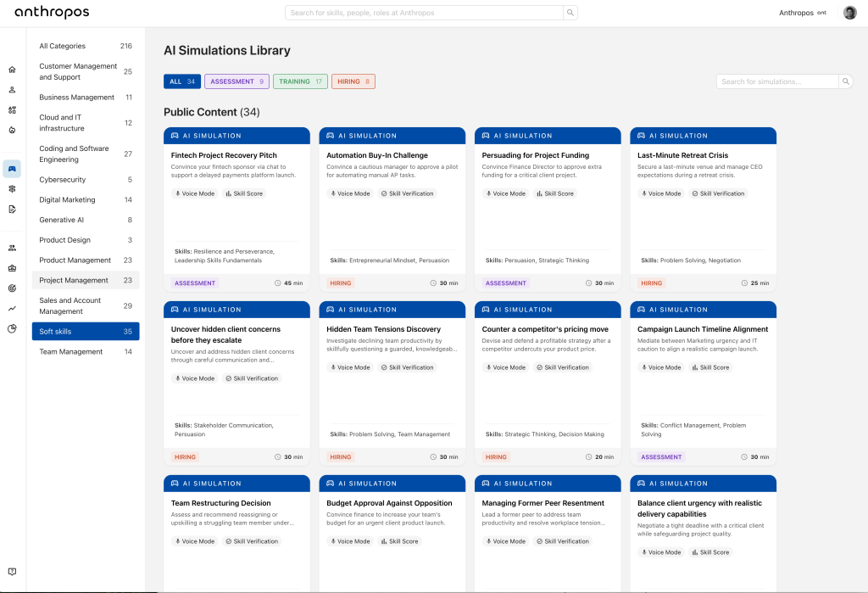
Task: Filter by HIRING tab
Action: (353, 81)
